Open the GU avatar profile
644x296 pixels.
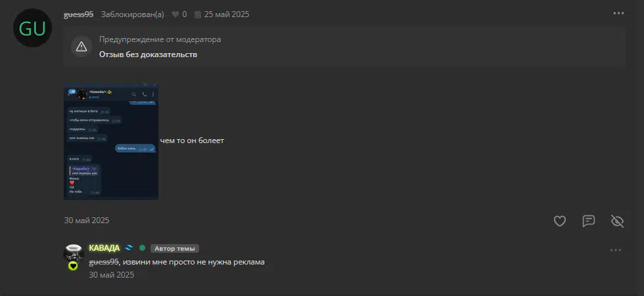point(32,28)
